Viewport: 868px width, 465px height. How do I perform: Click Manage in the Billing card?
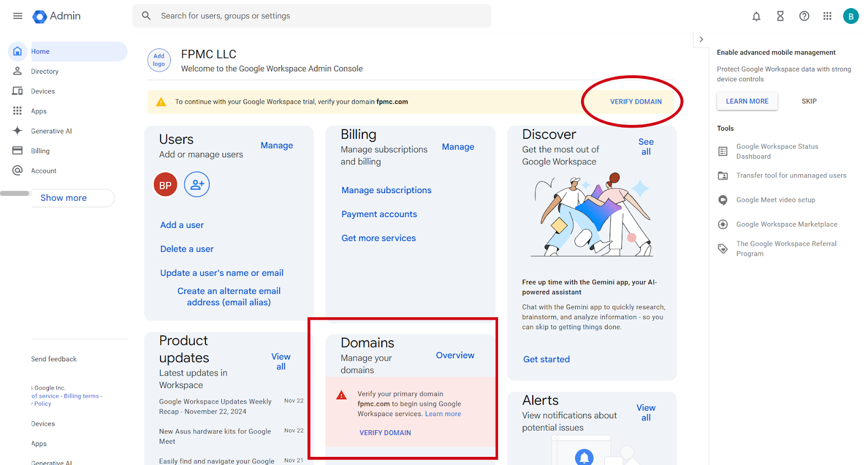click(458, 146)
